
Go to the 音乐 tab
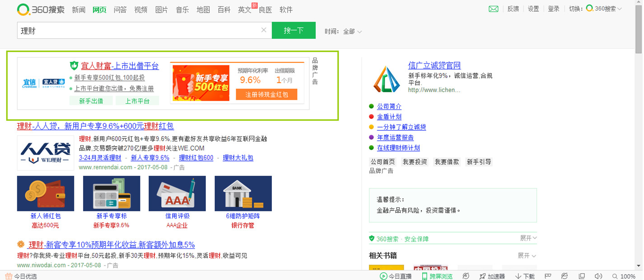pyautogui.click(x=182, y=9)
